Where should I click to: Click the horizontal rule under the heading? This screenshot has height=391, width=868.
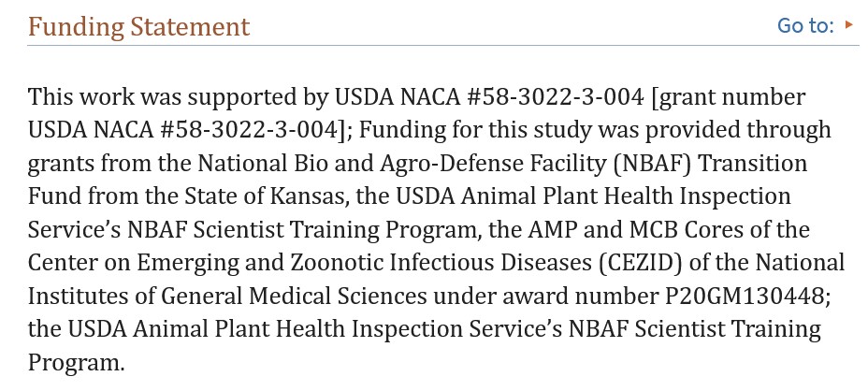442,46
